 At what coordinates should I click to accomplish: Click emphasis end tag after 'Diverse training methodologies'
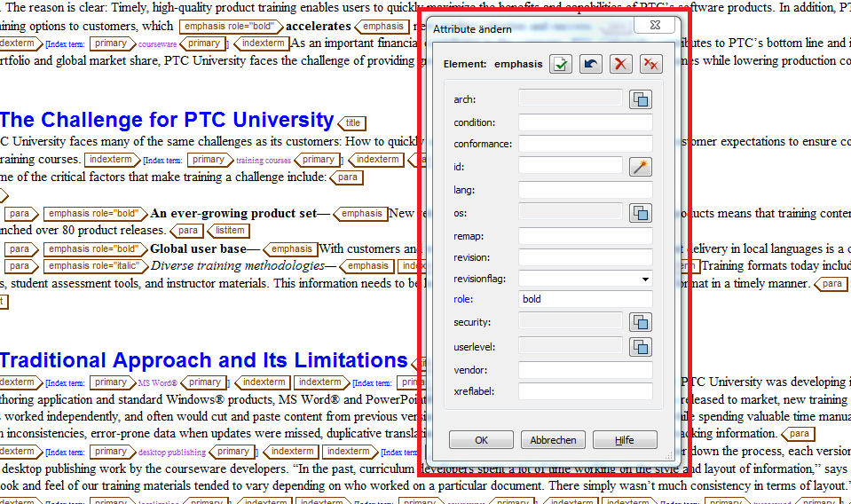point(366,266)
